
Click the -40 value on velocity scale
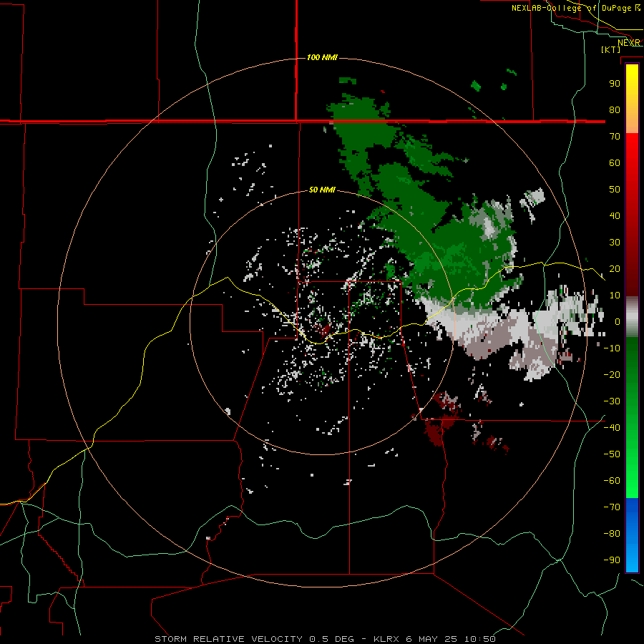coord(612,428)
